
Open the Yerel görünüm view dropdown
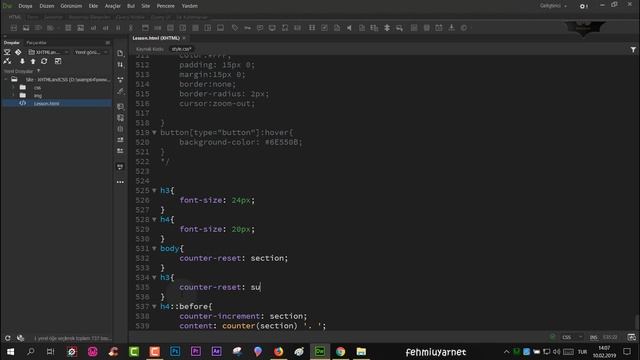pos(91,52)
